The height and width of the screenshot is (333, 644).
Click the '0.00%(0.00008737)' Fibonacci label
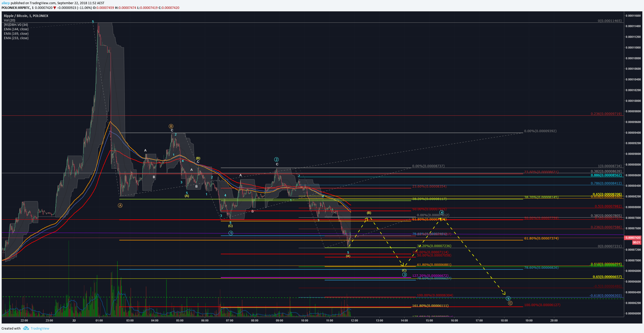point(428,166)
